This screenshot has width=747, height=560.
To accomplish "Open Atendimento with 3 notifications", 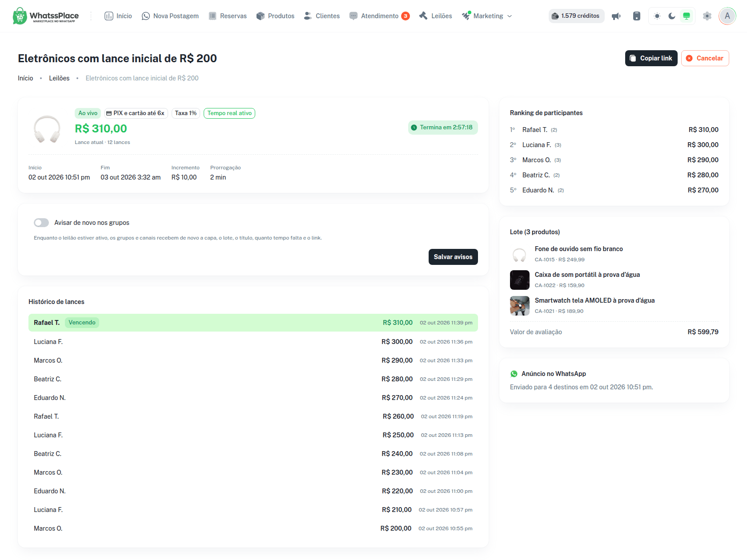I will click(x=379, y=16).
